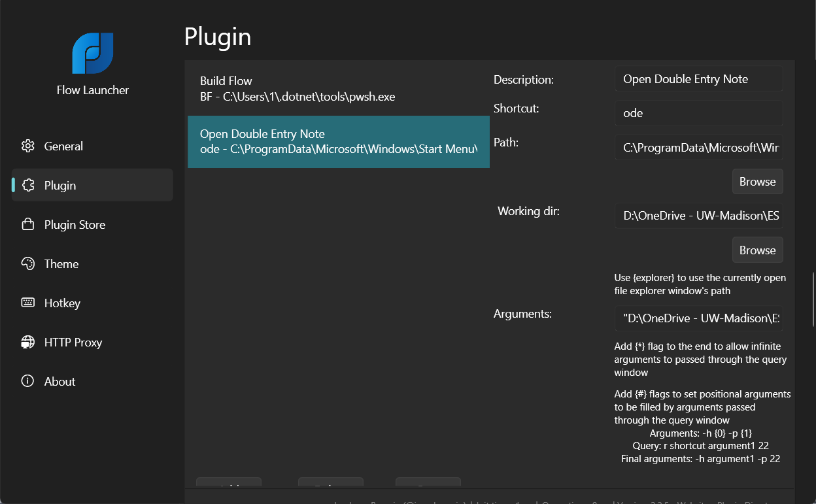Viewport: 816px width, 504px height.
Task: Click the Working dir: label
Action: pos(529,211)
